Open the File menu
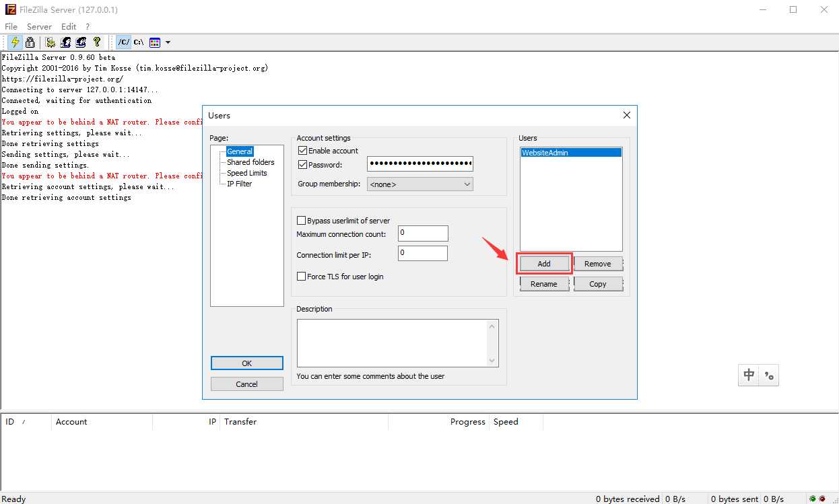The width and height of the screenshot is (839, 504). point(11,26)
